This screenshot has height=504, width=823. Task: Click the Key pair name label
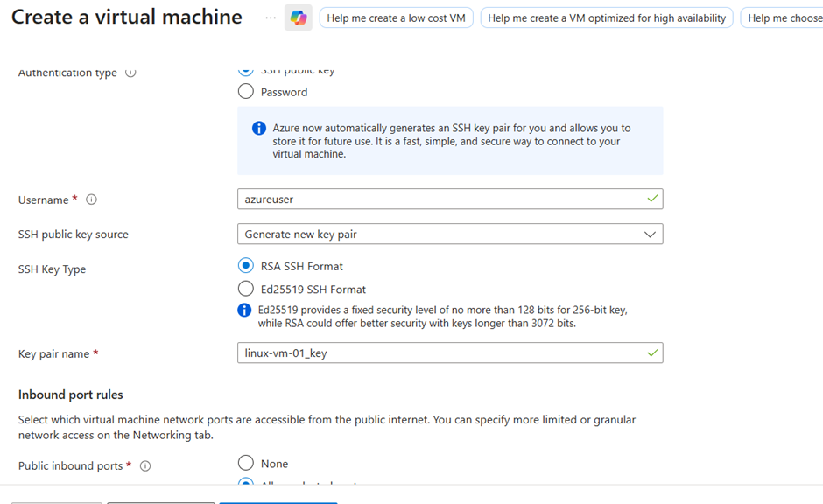(53, 354)
